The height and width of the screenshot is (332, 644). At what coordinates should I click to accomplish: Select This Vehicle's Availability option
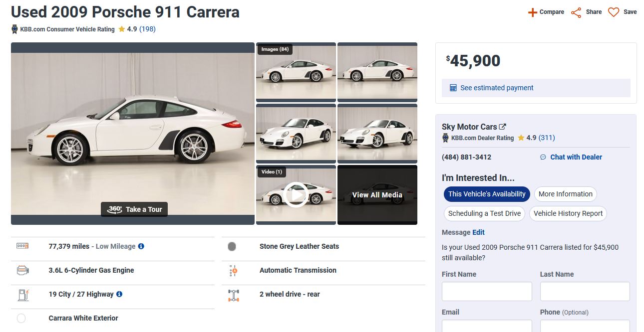(487, 194)
